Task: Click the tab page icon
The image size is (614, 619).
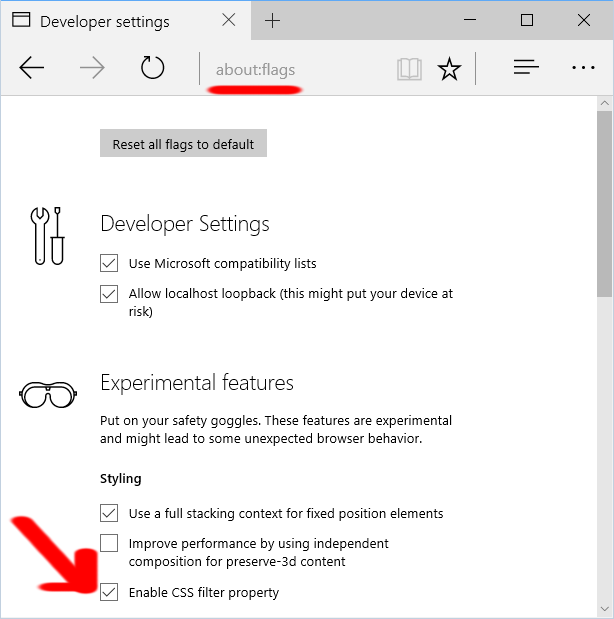Action: 21,20
